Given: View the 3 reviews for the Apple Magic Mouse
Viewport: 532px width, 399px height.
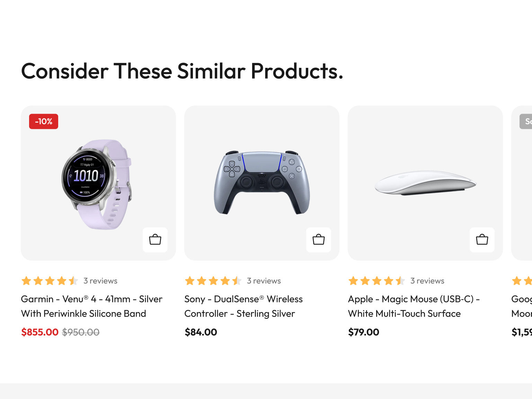Looking at the screenshot, I should [427, 281].
